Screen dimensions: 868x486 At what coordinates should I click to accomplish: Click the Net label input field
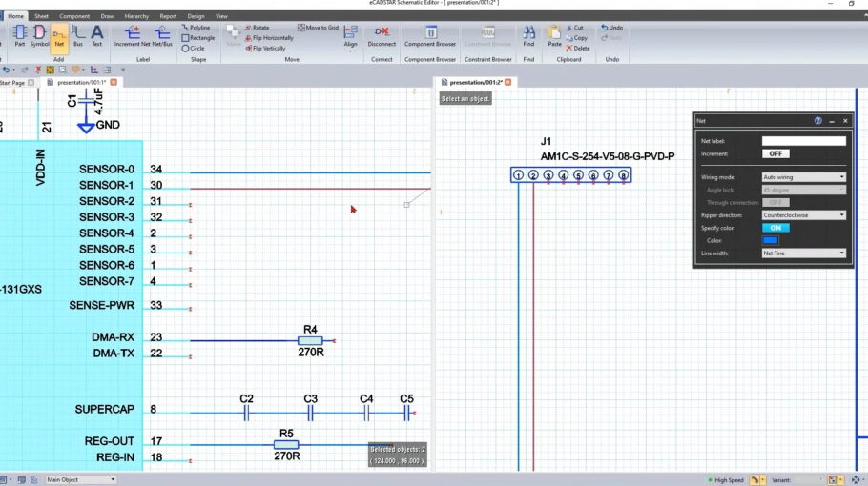pyautogui.click(x=803, y=141)
